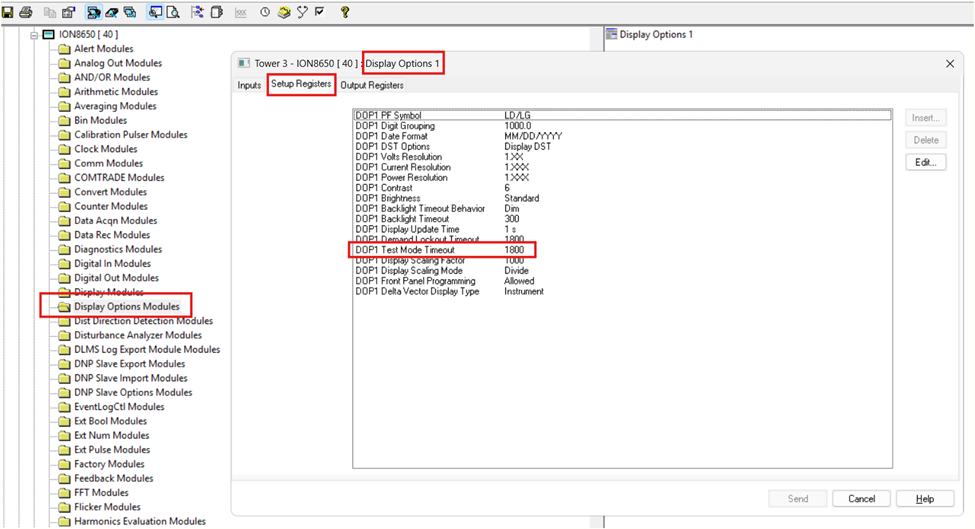The image size is (975, 529).
Task: Click the page with magnifier toolbar icon
Action: click(x=173, y=12)
